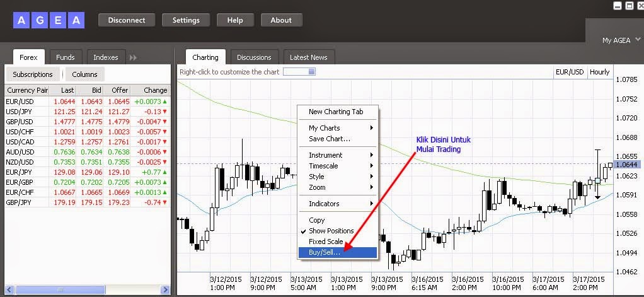Open the Indexes tab
644x297 pixels.
pyautogui.click(x=106, y=57)
